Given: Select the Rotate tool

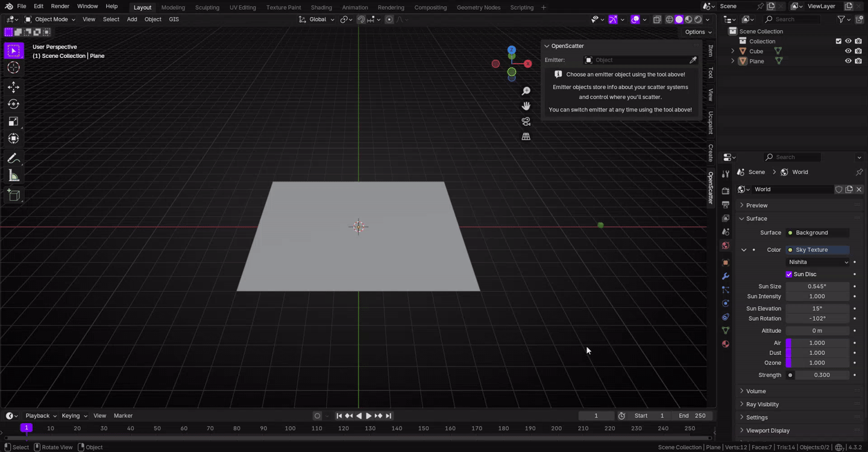Looking at the screenshot, I should click(x=13, y=104).
